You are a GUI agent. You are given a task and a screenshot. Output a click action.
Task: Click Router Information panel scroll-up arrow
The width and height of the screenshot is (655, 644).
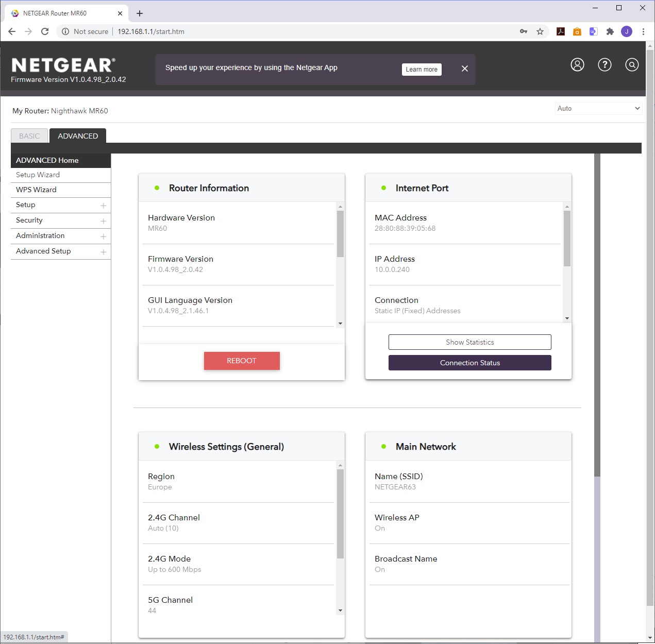340,207
